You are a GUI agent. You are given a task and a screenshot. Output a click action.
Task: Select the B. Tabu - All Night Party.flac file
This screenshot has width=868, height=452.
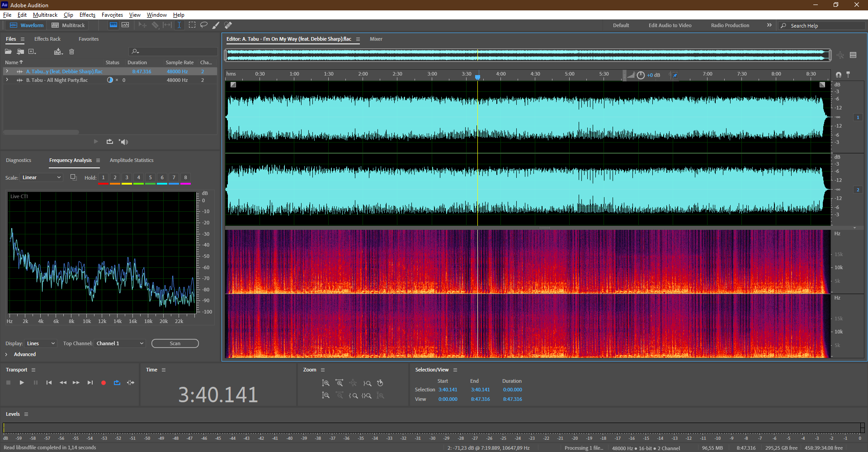pyautogui.click(x=57, y=80)
